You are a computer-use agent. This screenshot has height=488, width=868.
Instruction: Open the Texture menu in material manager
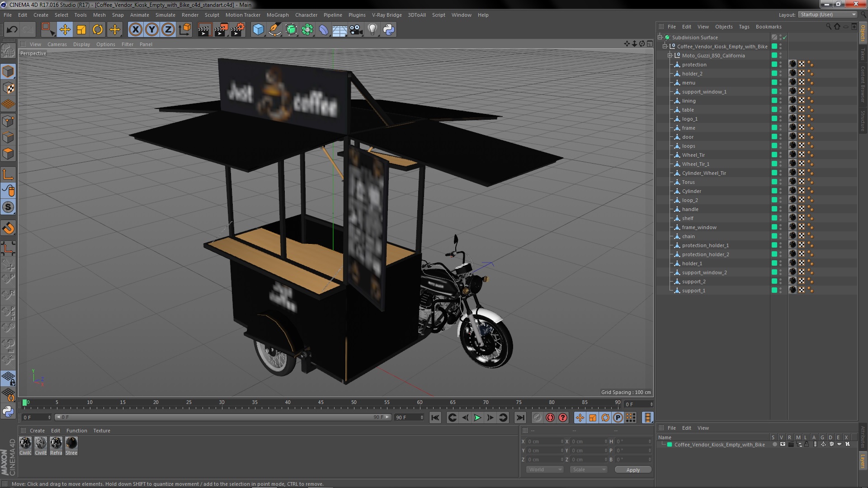(101, 430)
